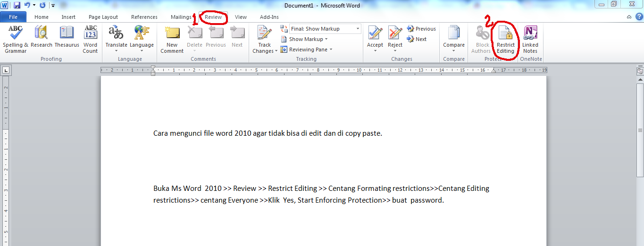Minimize the ribbon with the caret

click(629, 16)
